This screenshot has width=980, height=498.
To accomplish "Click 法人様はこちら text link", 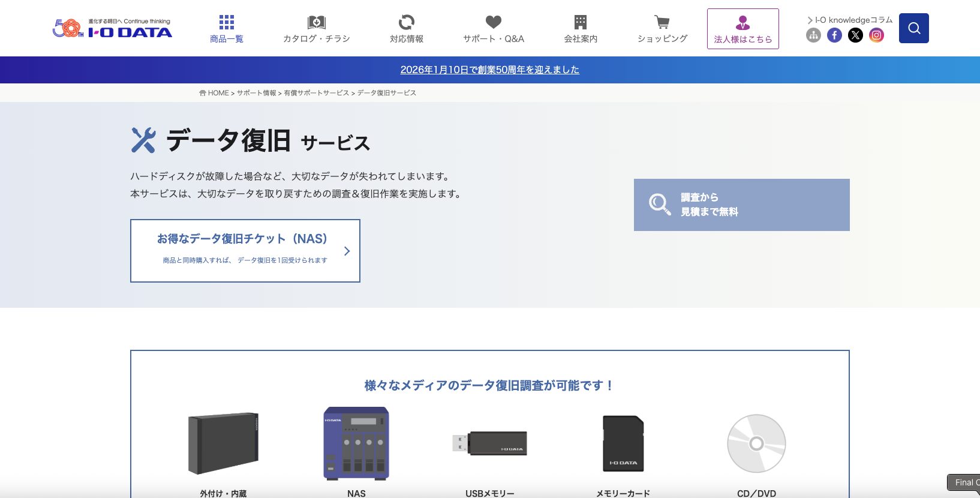I will coord(743,40).
